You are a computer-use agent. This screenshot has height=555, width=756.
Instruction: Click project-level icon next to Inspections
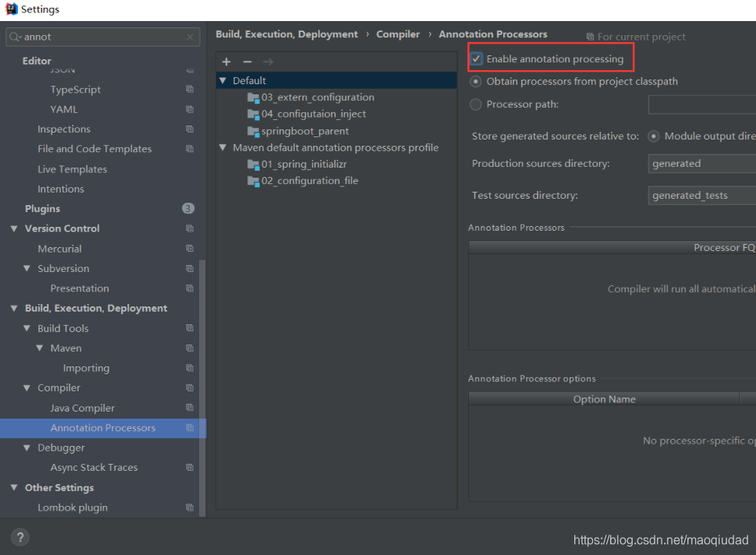(190, 129)
